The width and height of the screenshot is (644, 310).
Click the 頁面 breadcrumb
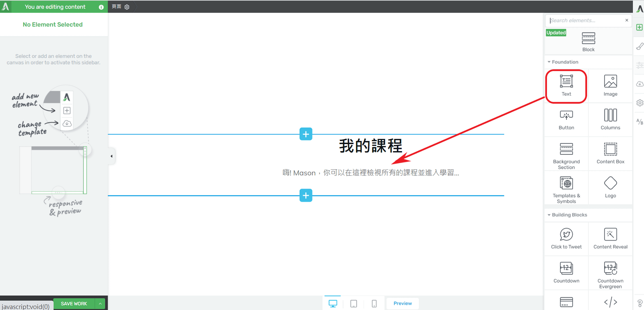point(116,6)
